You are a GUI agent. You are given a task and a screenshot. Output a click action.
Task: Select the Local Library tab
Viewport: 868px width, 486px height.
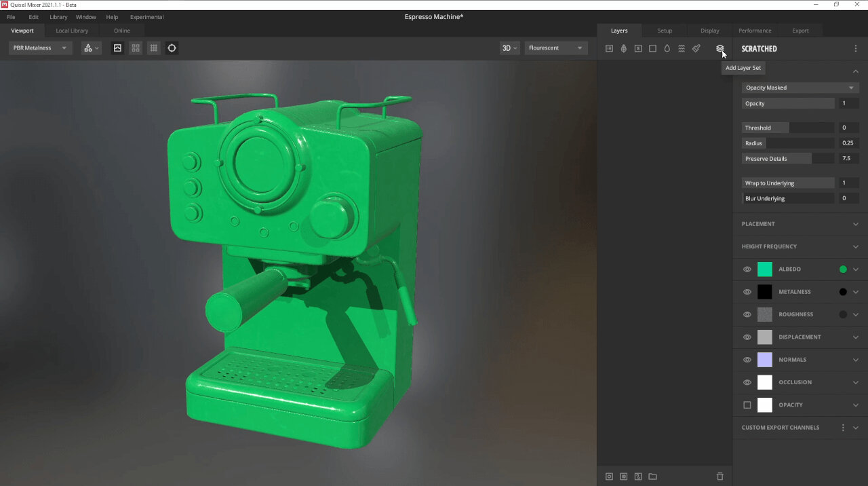pyautogui.click(x=72, y=31)
